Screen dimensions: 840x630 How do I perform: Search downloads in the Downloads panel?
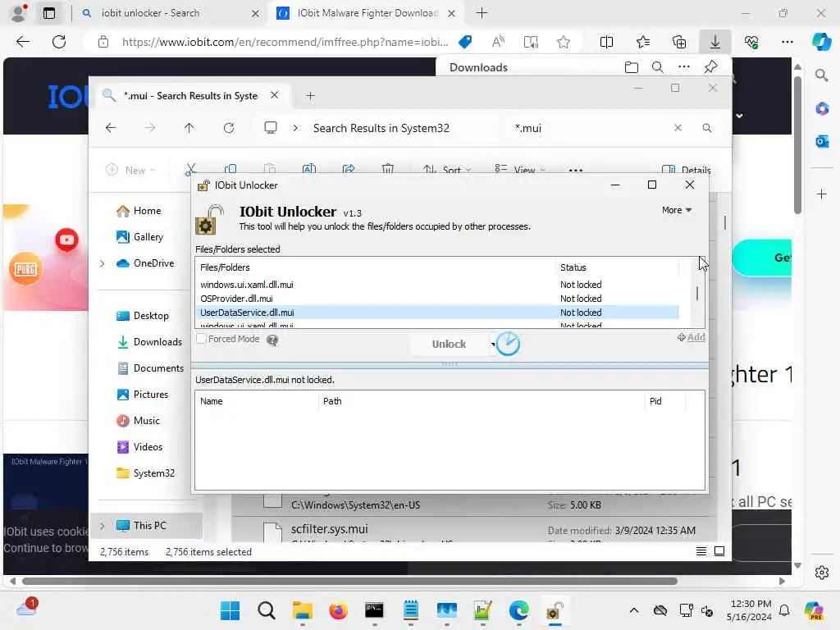658,67
